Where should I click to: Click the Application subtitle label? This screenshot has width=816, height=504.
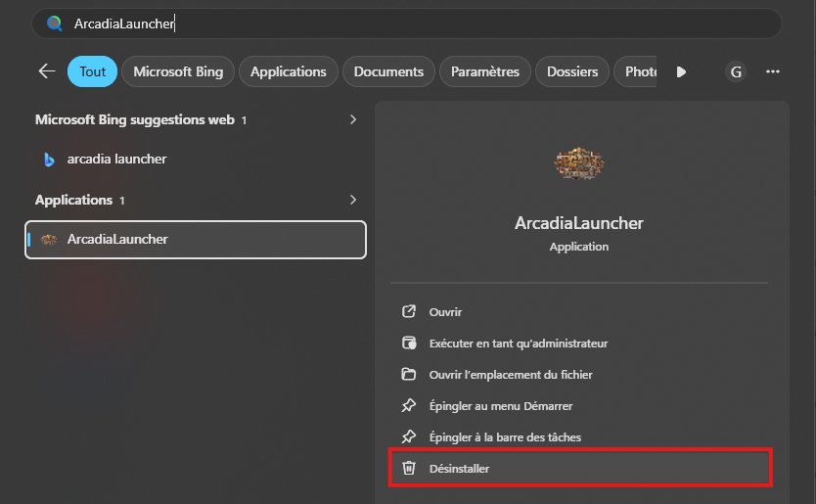click(x=579, y=247)
